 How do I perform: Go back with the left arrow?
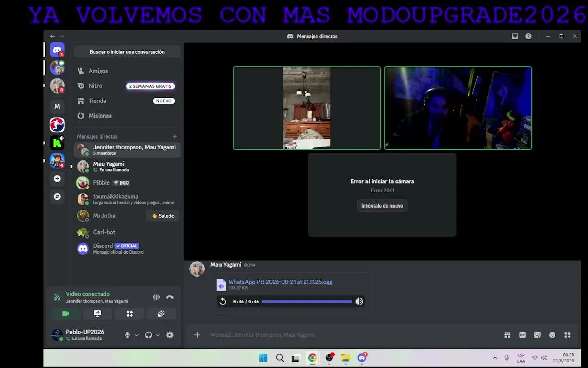(53, 36)
